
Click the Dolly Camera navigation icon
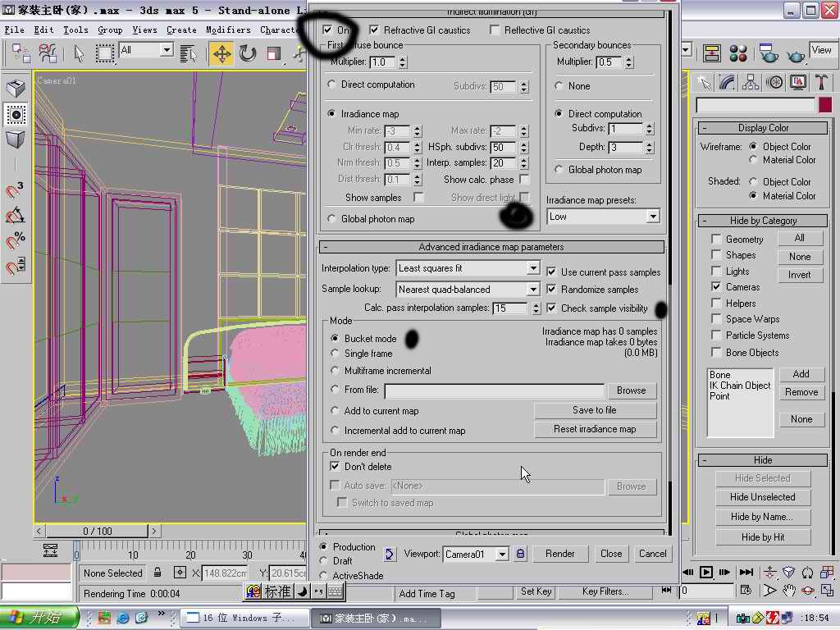tap(769, 572)
